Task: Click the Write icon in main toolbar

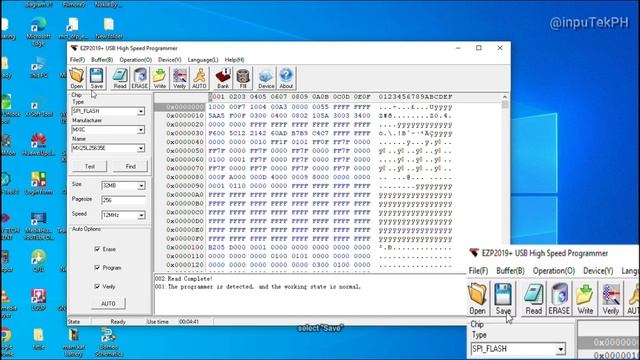Action: [x=160, y=78]
